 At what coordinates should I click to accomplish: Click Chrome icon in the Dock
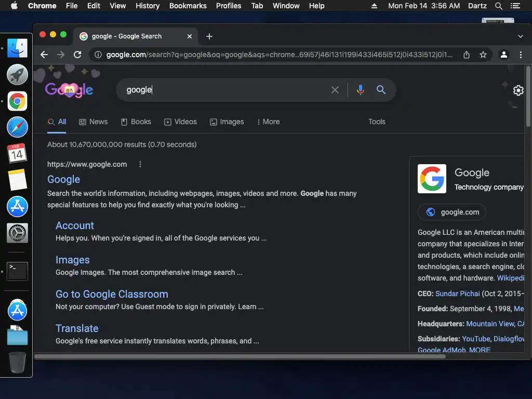pyautogui.click(x=17, y=101)
